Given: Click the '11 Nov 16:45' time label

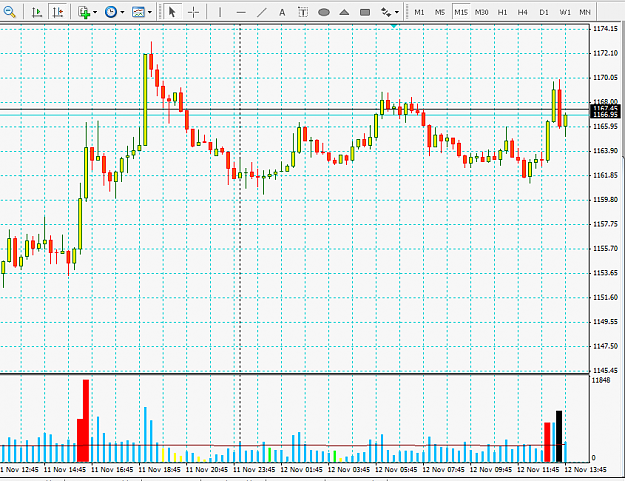Looking at the screenshot, I should tap(112, 469).
